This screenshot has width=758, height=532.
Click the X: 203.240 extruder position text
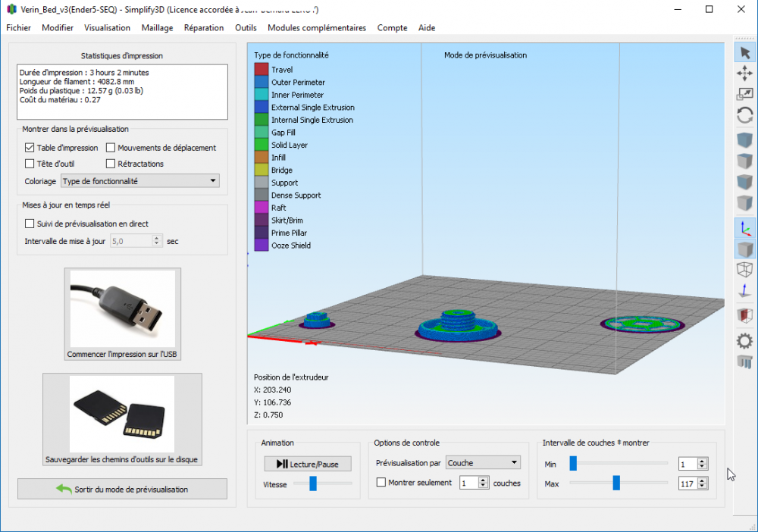pyautogui.click(x=273, y=390)
